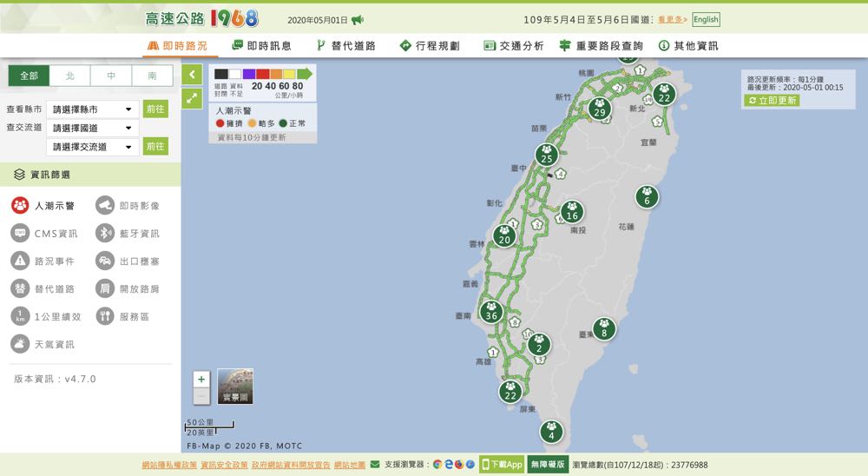This screenshot has height=476, width=868.
Task: Turn on the 天氣資訊 weather layer
Action: point(43,345)
